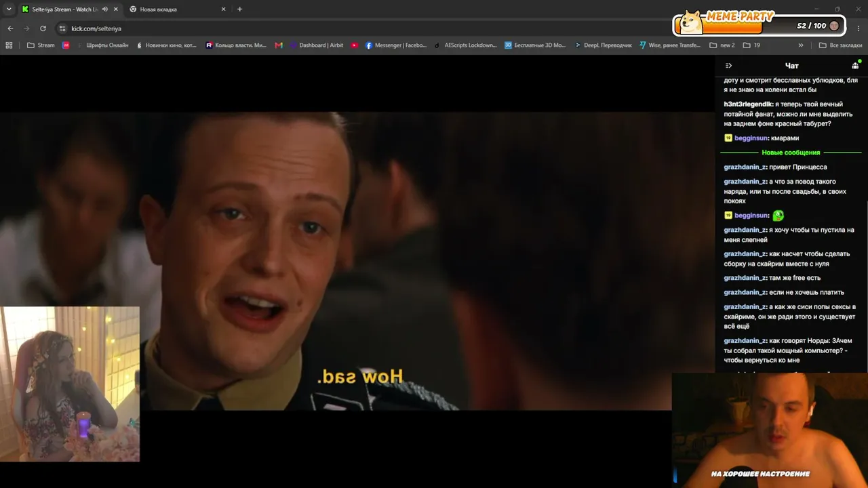The image size is (868, 488).
Task: Open the YouTube bookmark icon
Action: tap(355, 45)
